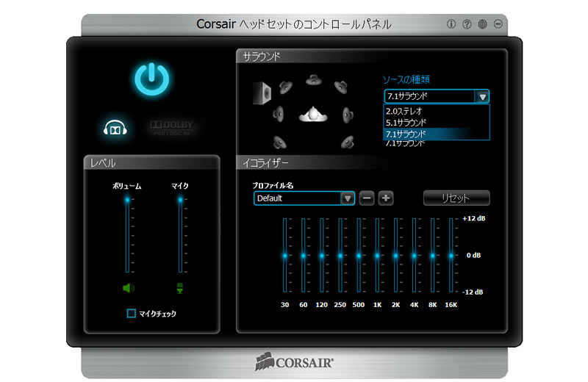Remove profile with the minus button

click(367, 198)
